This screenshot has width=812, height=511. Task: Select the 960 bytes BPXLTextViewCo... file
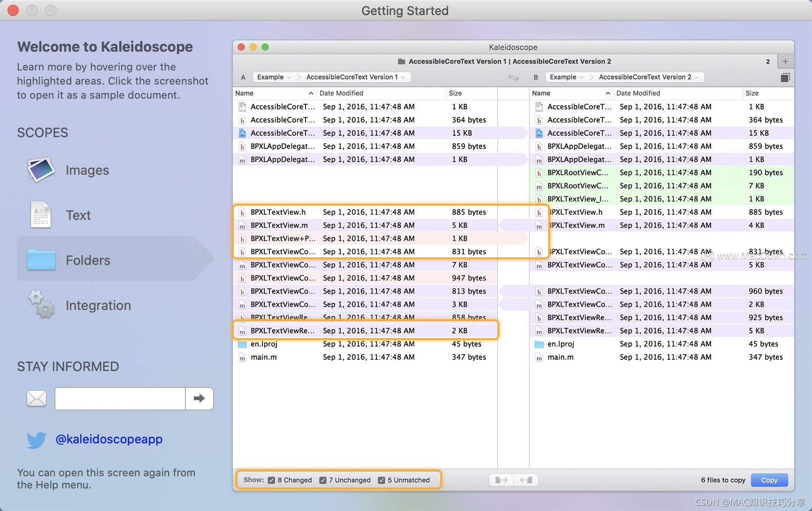click(662, 291)
